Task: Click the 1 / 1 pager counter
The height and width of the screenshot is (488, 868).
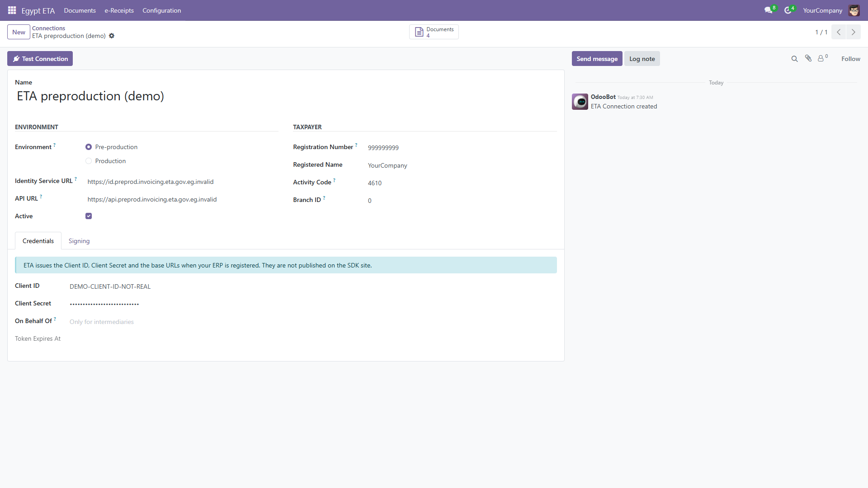Action: coord(821,32)
